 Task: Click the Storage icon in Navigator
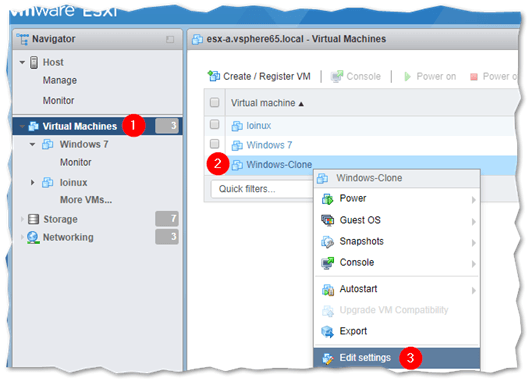click(33, 219)
